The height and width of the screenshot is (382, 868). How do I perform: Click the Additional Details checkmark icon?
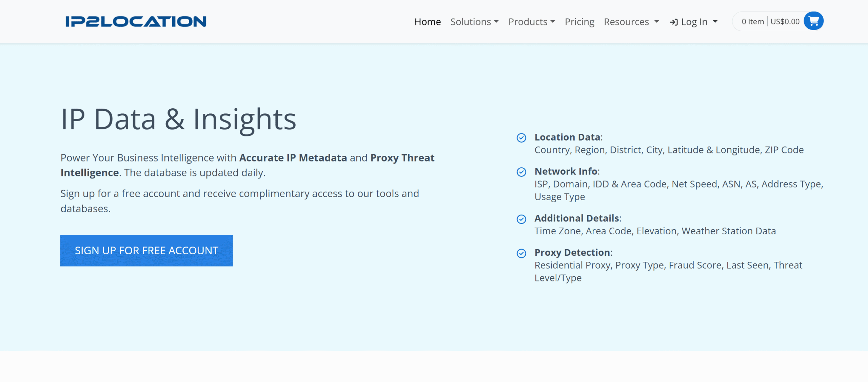click(x=521, y=219)
